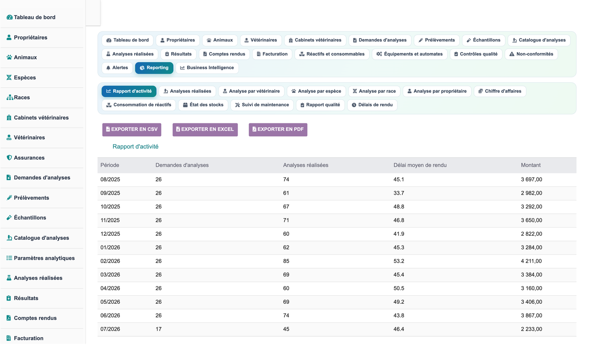Open the Analyse par race report
589x364 pixels.
[x=374, y=91]
